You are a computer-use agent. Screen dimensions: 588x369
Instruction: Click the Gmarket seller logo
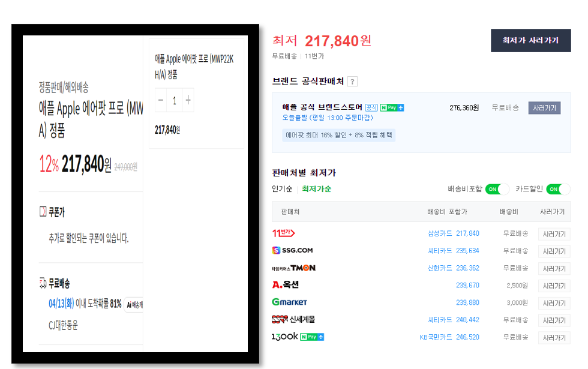click(289, 302)
